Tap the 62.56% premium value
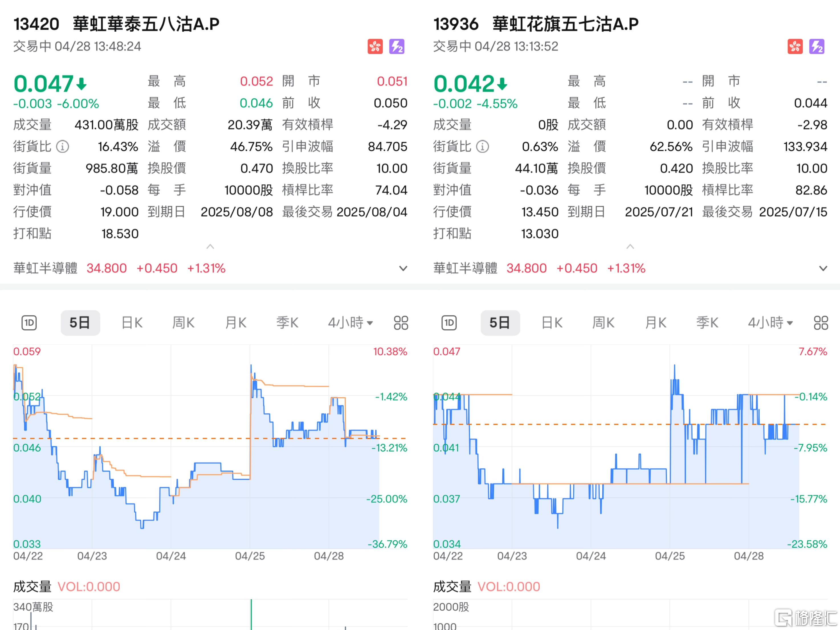This screenshot has width=840, height=630. (671, 146)
